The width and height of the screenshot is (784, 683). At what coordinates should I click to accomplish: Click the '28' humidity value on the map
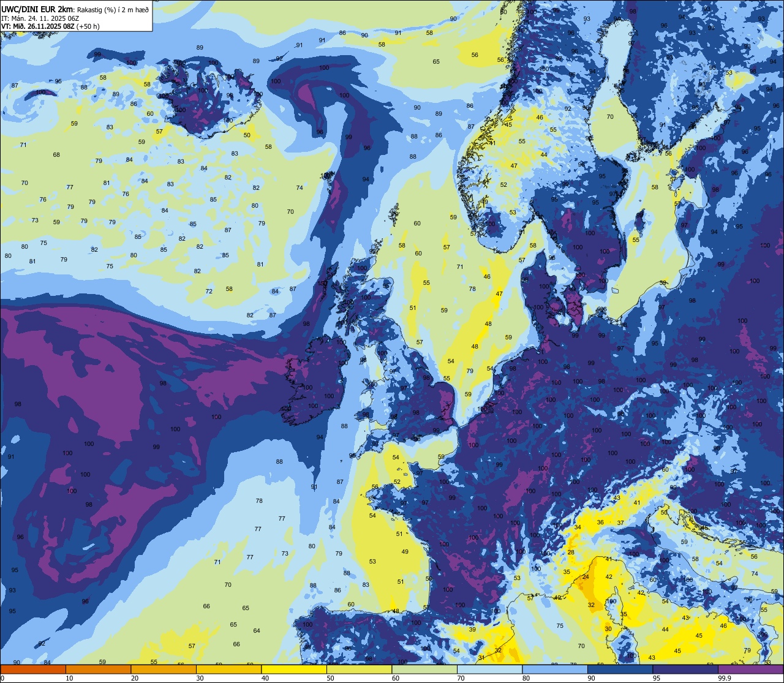click(x=571, y=553)
